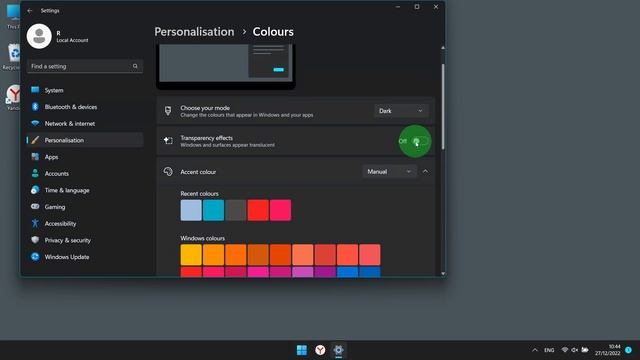This screenshot has width=640, height=360.
Task: Click the Network wifi icon in sidebar
Action: pyautogui.click(x=35, y=123)
